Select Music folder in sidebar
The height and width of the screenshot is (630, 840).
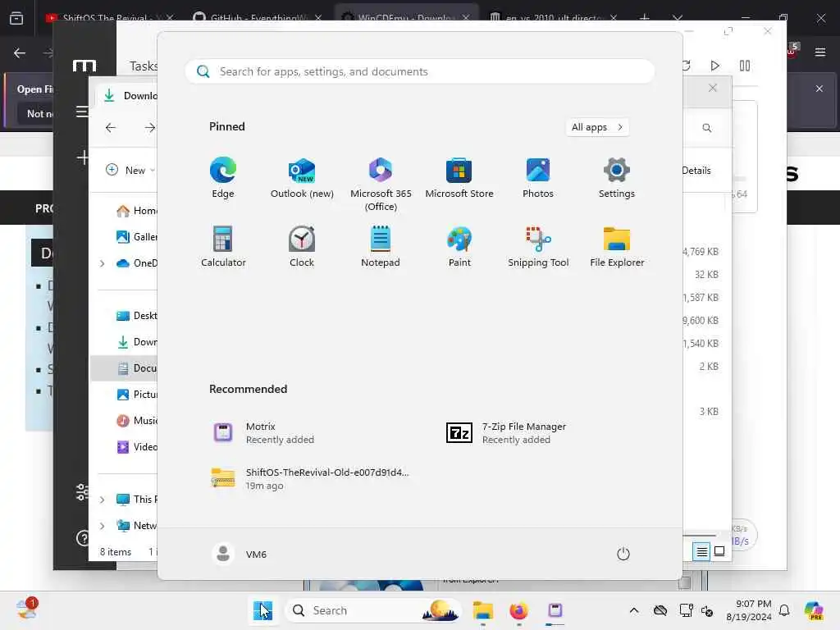(137, 421)
